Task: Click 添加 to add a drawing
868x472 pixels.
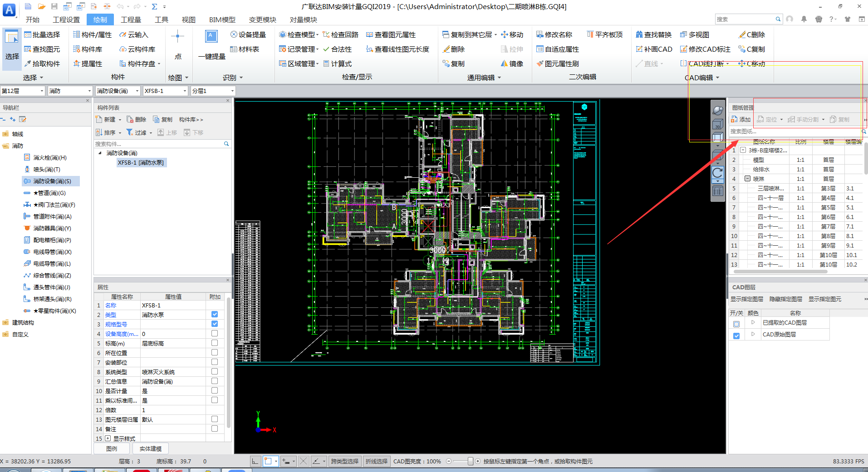Action: [x=741, y=120]
